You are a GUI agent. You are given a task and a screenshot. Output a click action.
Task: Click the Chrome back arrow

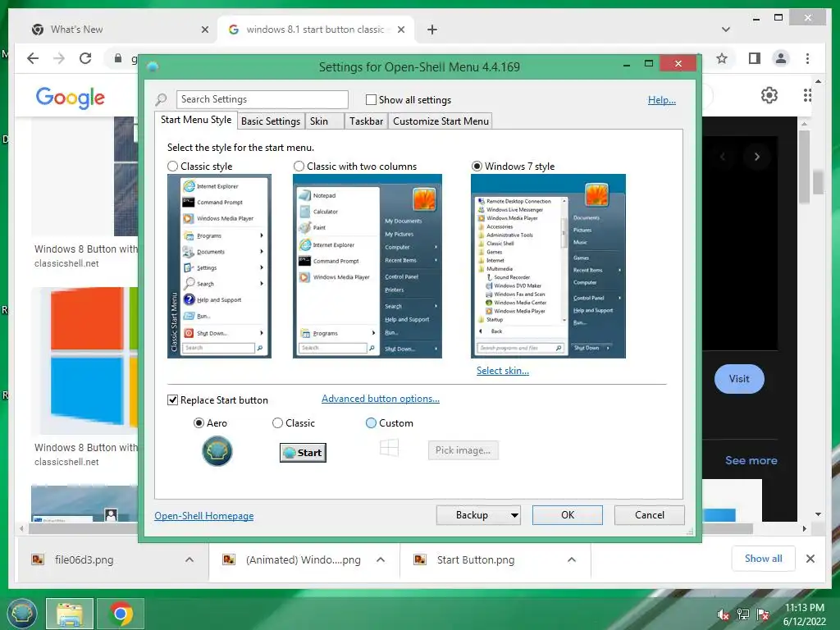click(x=33, y=58)
